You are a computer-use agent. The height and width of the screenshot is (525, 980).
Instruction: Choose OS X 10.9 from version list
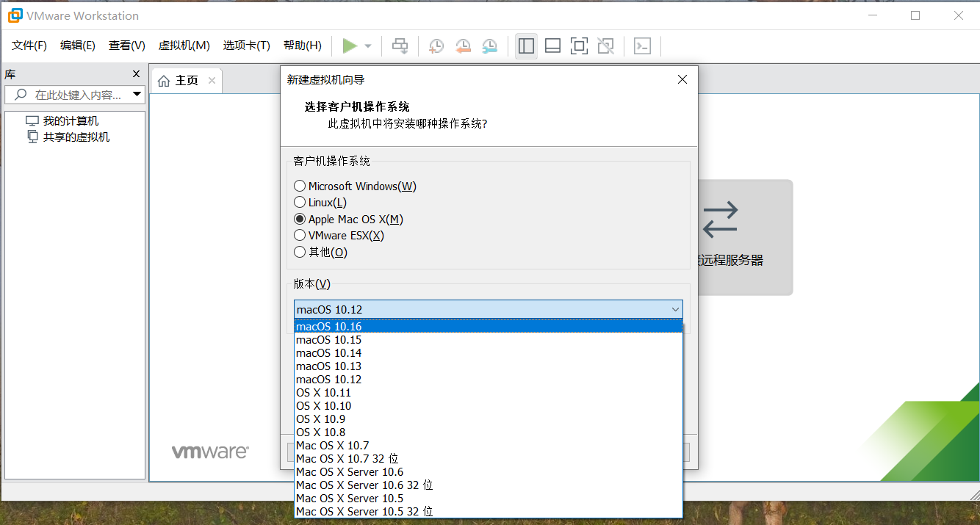pos(489,419)
